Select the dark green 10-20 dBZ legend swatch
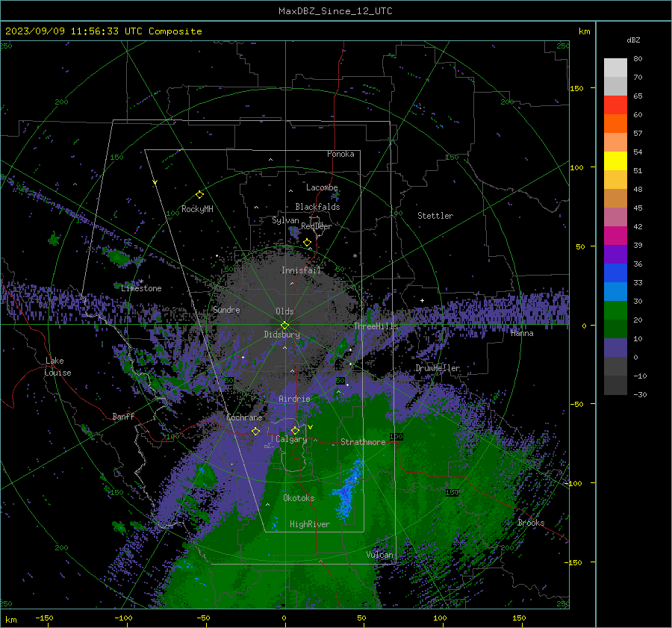 615,329
